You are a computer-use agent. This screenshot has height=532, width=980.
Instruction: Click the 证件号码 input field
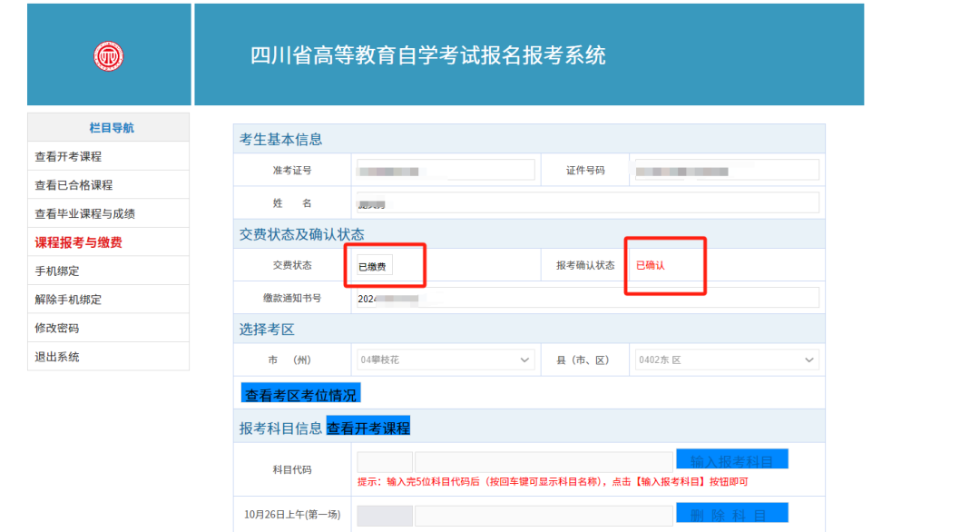click(726, 171)
